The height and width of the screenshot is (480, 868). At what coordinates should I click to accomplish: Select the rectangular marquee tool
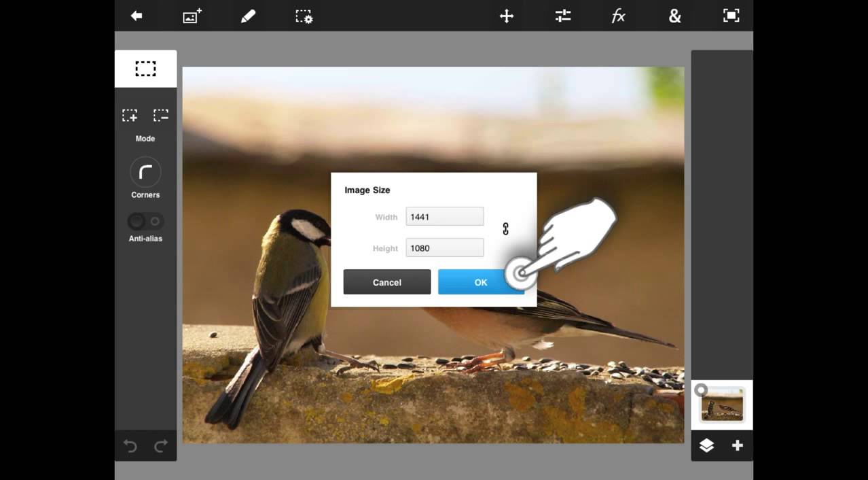[145, 69]
